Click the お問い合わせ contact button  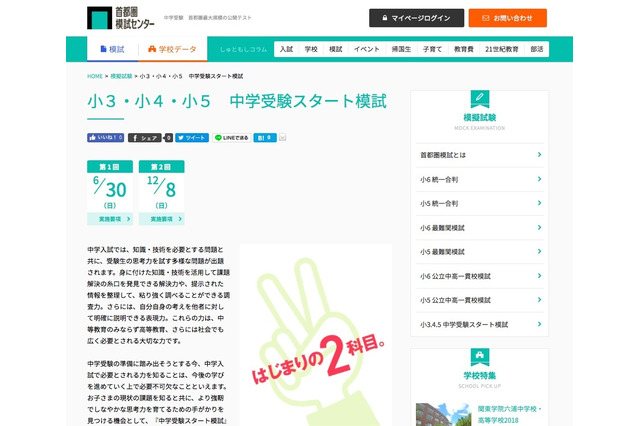tap(507, 18)
